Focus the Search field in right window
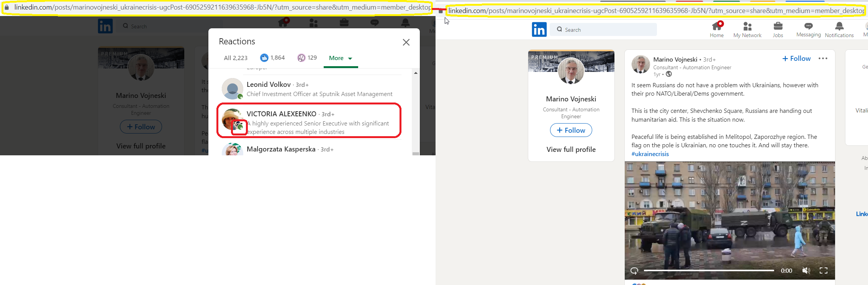Screen dimensions: 868x285 603,29
